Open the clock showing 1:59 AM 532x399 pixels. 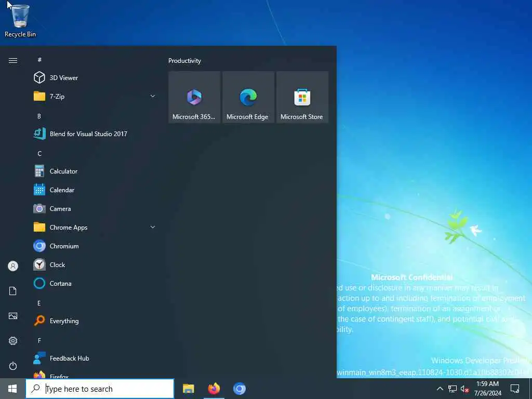(x=487, y=389)
